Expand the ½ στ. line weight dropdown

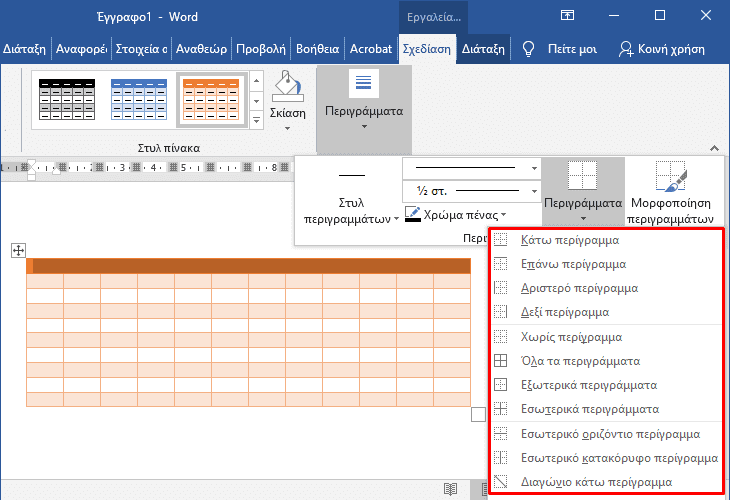coord(534,190)
